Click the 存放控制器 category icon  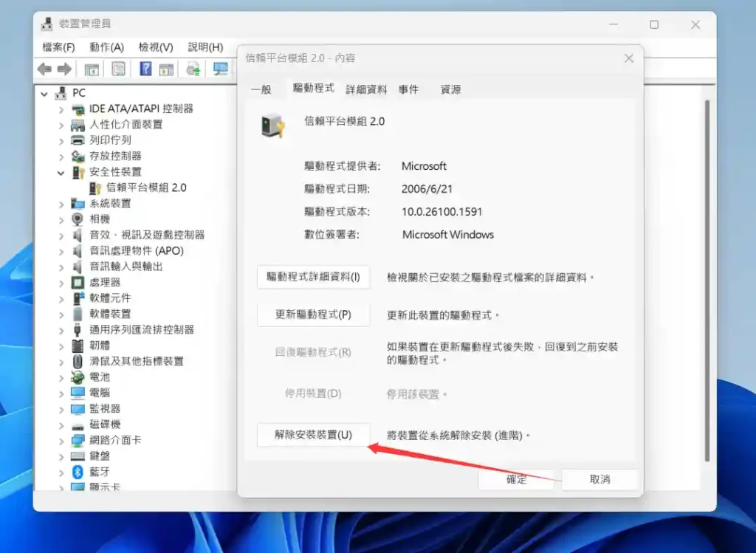click(x=78, y=157)
